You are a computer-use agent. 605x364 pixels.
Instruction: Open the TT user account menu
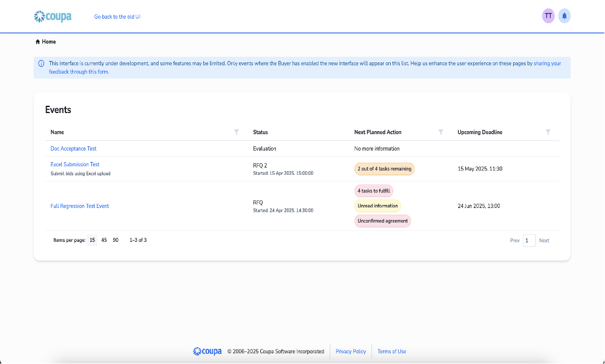(x=548, y=16)
